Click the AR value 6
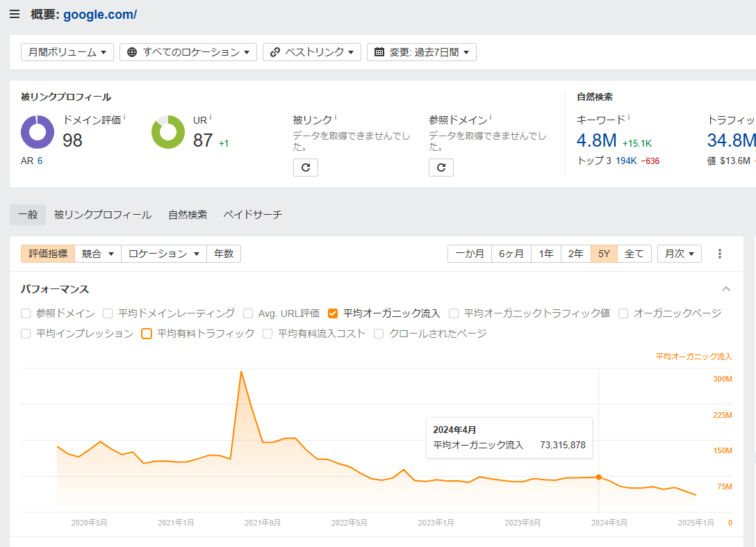The height and width of the screenshot is (547, 756). [40, 161]
